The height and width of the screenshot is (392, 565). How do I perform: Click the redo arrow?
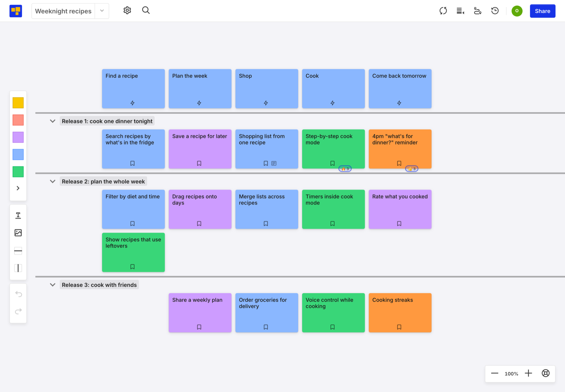[18, 311]
